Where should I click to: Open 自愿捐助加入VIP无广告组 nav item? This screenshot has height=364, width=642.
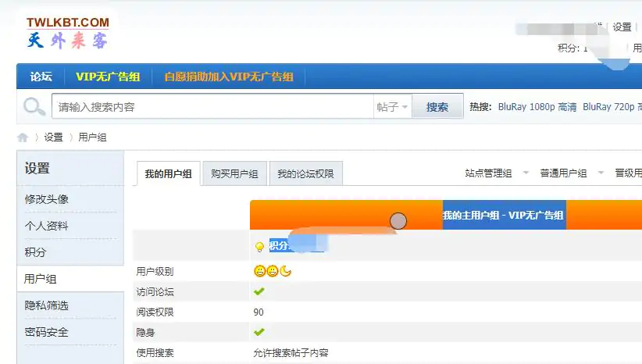[229, 77]
